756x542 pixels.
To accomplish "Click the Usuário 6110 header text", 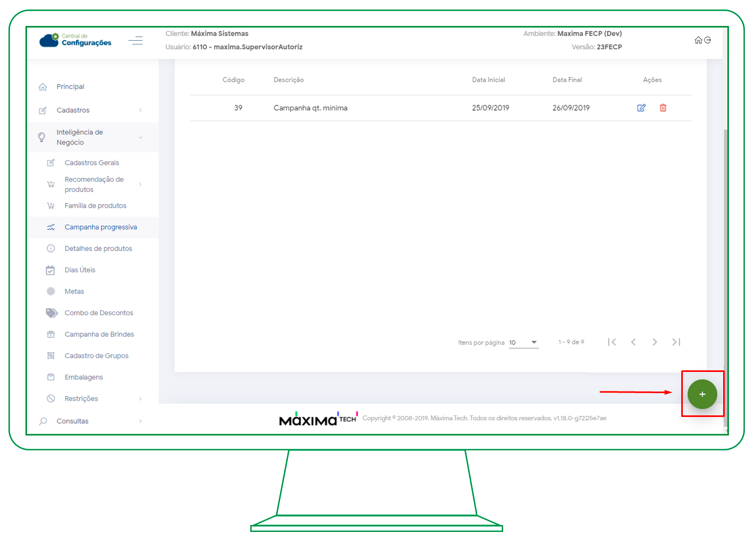I will (x=234, y=47).
